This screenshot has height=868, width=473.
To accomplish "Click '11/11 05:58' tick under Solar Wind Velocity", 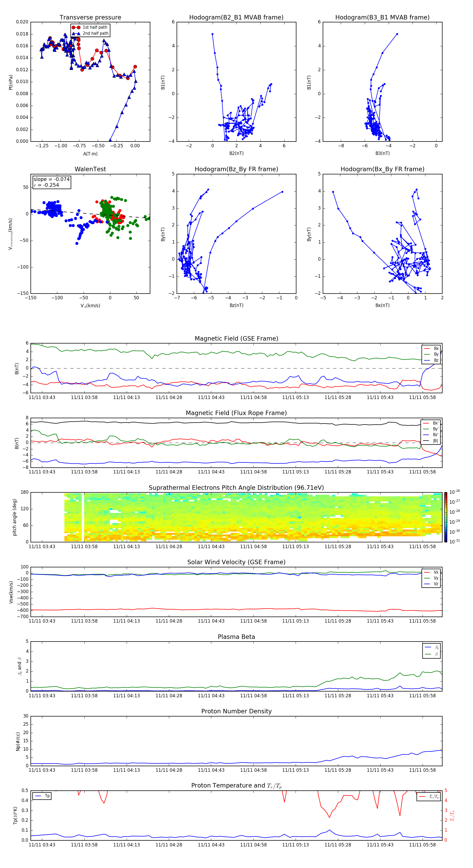I will point(422,621).
